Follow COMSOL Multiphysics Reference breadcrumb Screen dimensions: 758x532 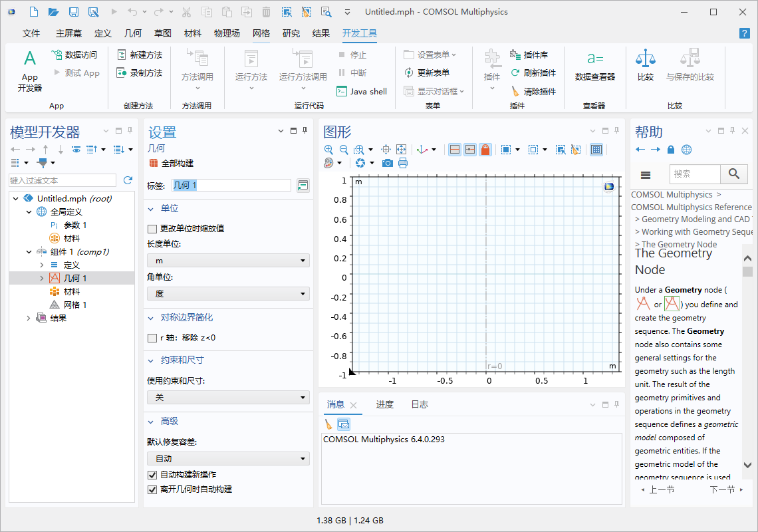tap(692, 207)
